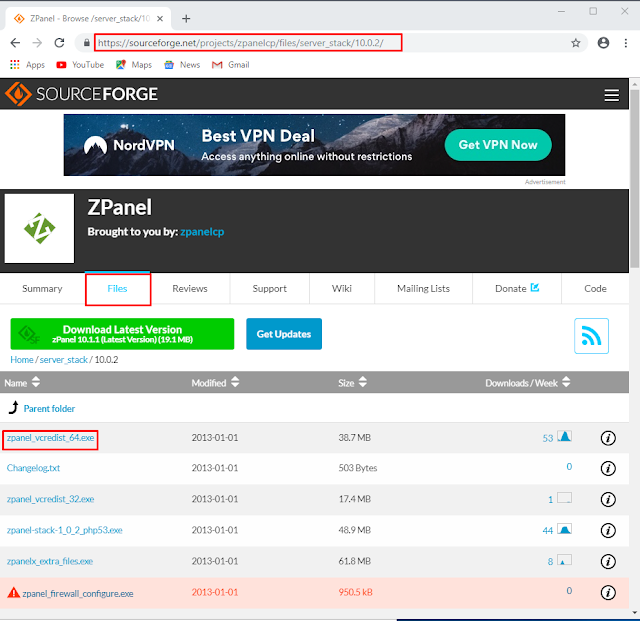The height and width of the screenshot is (621, 640).
Task: Open the Apps grid bookmark
Action: 27,65
